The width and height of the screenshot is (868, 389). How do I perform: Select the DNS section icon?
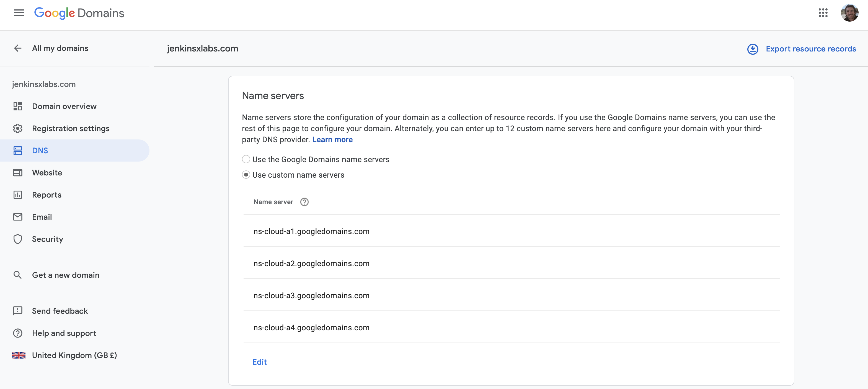coord(17,151)
